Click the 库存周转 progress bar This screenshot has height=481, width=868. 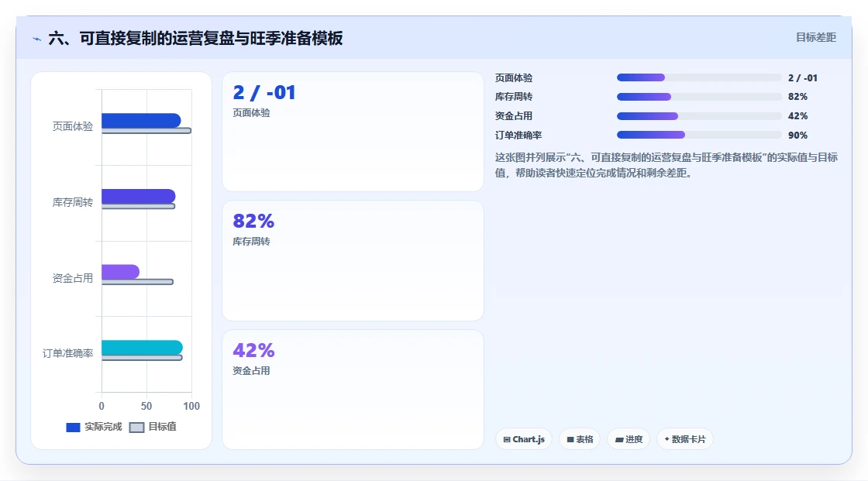click(699, 97)
